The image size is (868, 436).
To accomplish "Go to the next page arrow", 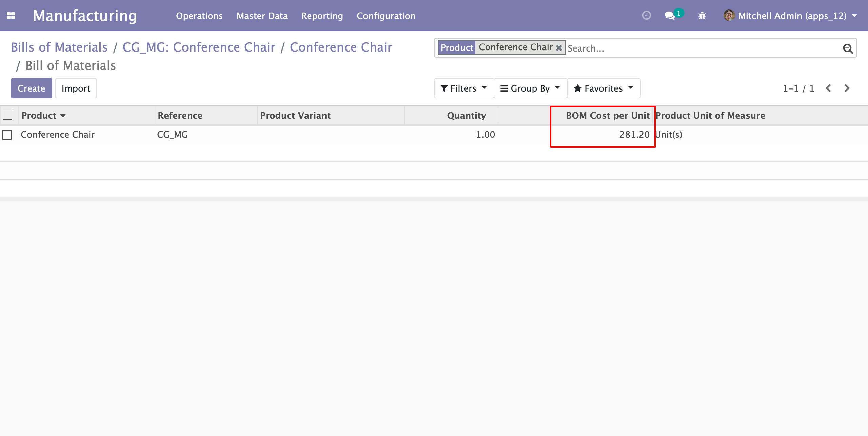I will (847, 88).
